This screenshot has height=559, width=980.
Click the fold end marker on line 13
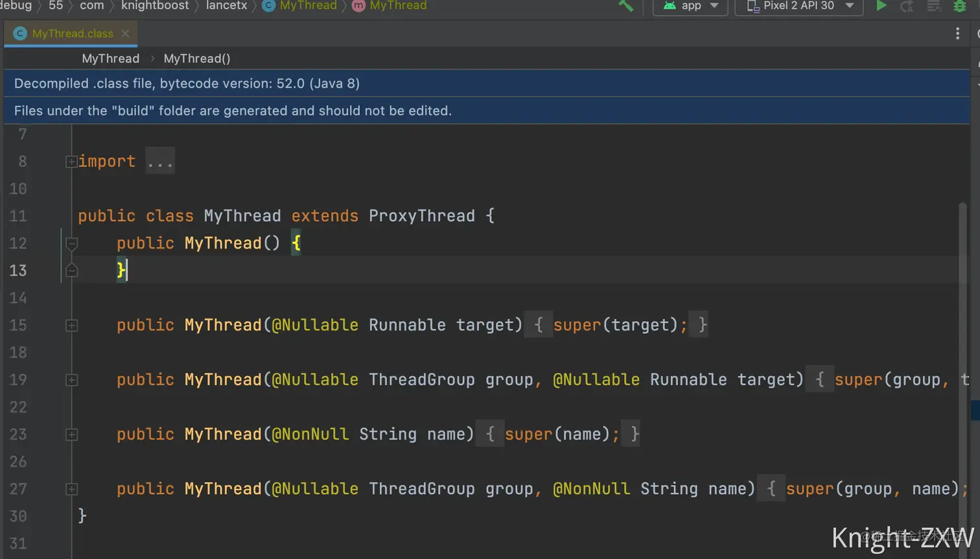(71, 270)
